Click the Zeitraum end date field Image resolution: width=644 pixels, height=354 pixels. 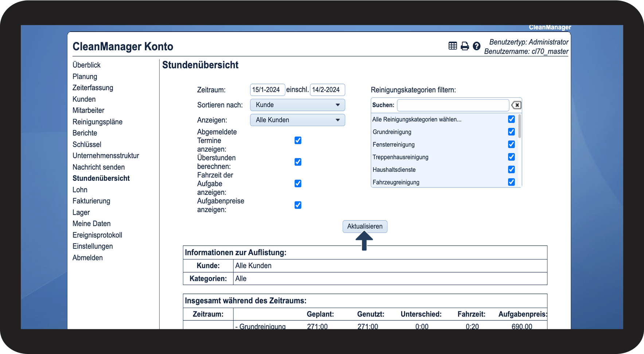[x=327, y=90]
